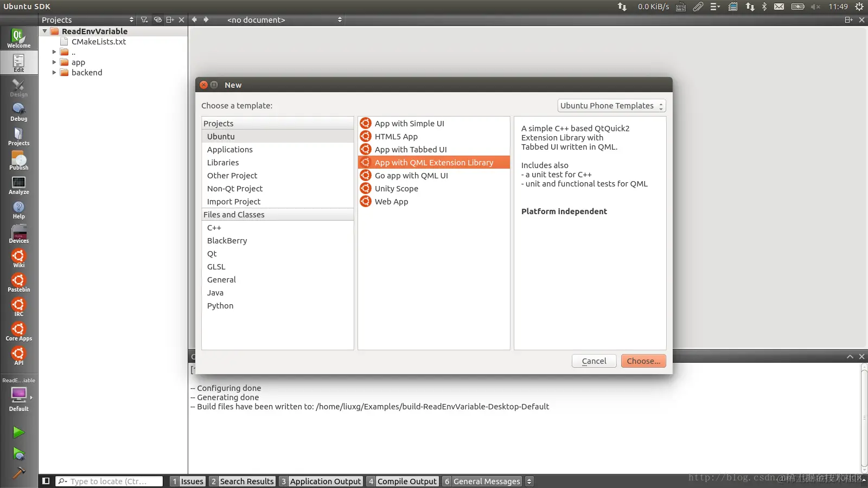Viewport: 868px width, 488px height.
Task: Open the Qt Welcome mode
Action: [x=18, y=38]
